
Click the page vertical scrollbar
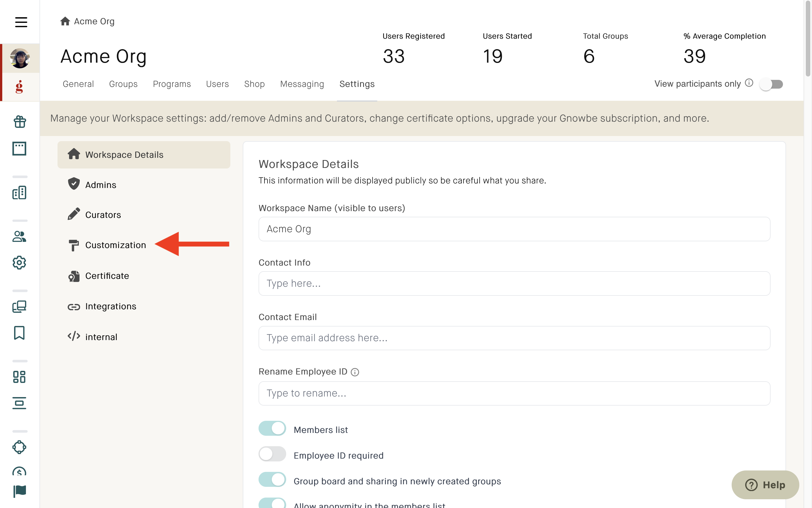pos(808,39)
